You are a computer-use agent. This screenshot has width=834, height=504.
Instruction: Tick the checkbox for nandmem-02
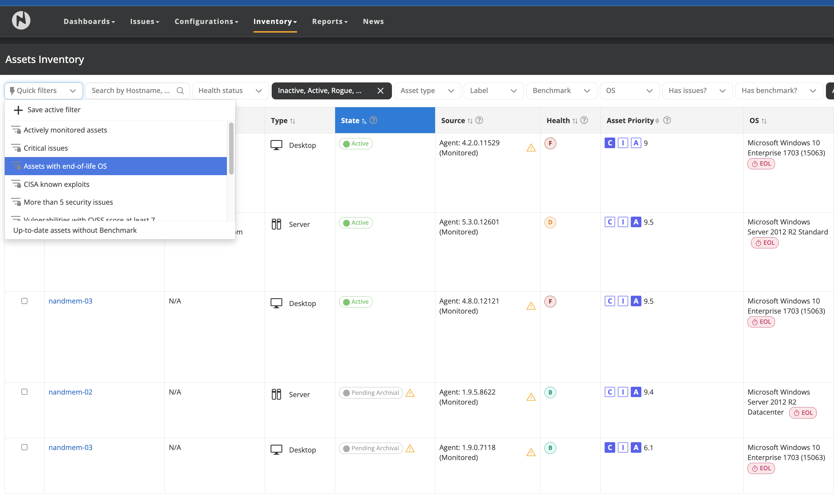tap(24, 392)
